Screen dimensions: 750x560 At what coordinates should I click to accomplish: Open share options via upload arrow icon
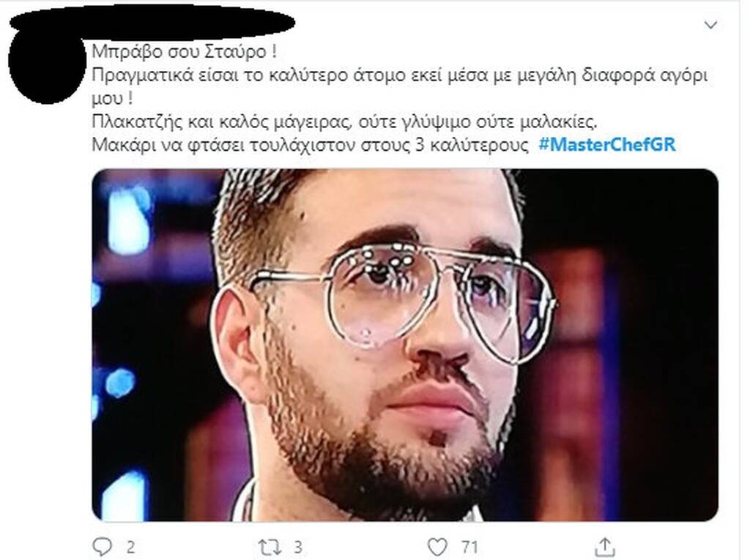(605, 547)
